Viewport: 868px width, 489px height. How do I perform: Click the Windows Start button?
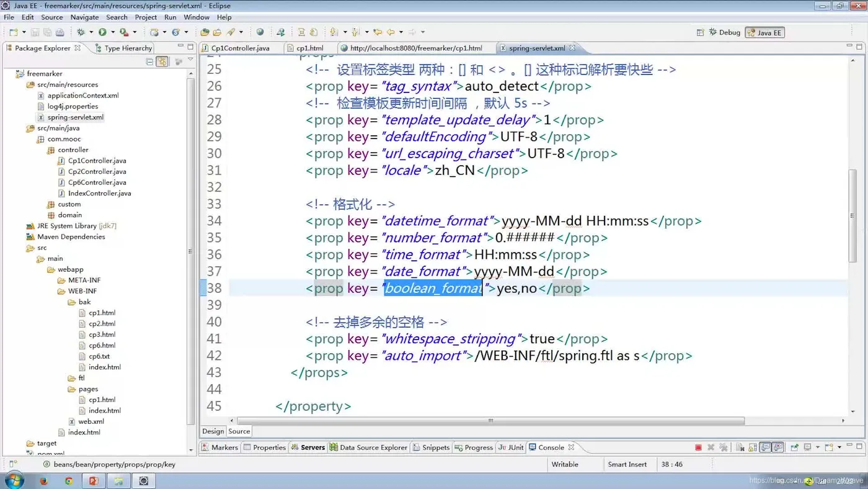[x=14, y=480]
